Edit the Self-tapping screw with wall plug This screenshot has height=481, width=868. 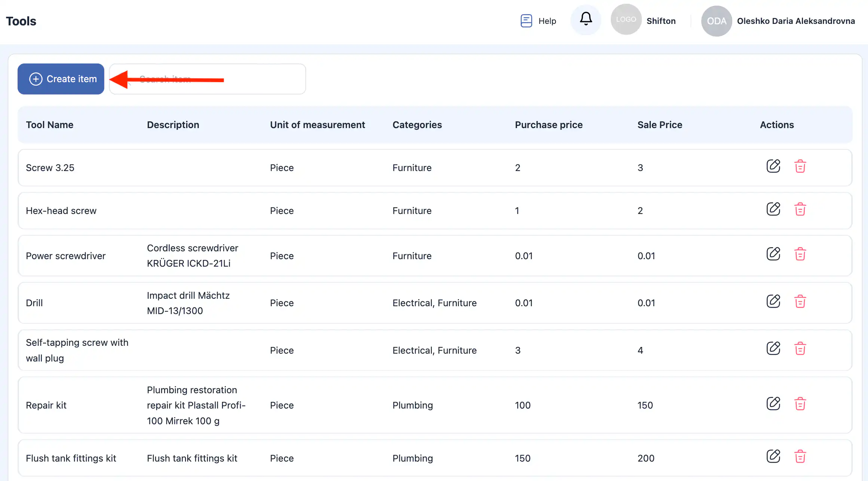tap(773, 348)
